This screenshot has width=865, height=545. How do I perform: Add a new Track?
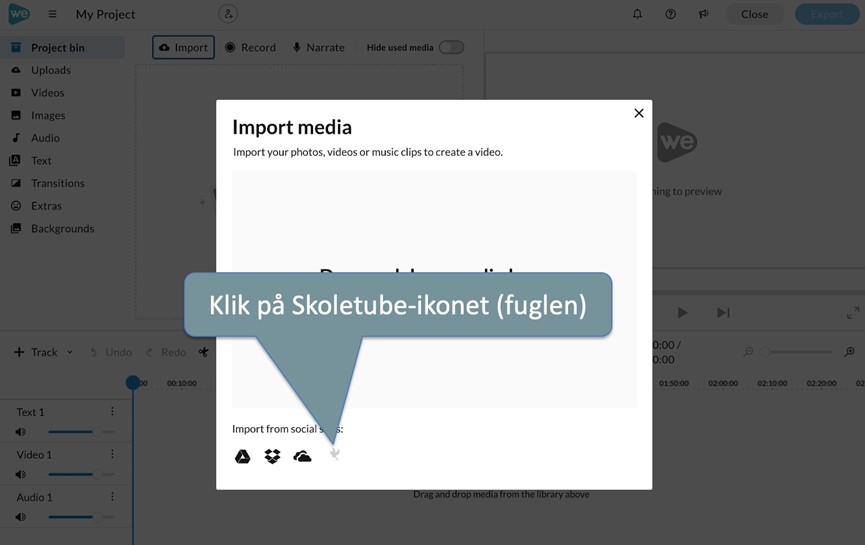35,352
